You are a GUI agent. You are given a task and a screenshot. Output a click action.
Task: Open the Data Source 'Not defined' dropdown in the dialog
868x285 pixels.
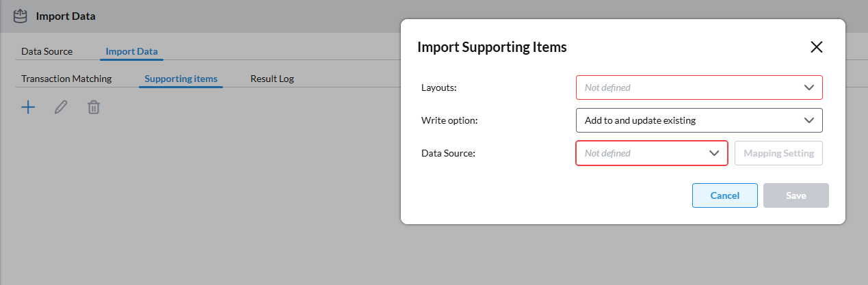[x=652, y=153]
